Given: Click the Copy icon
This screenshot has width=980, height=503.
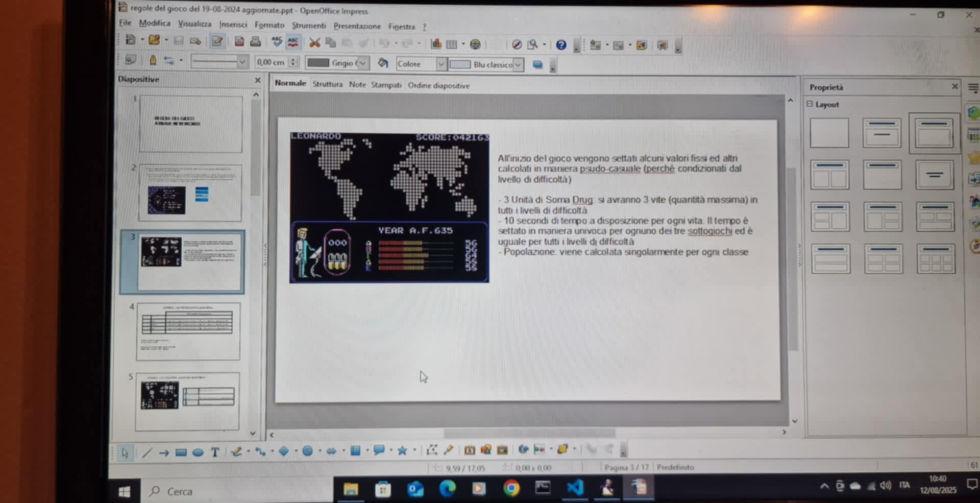Looking at the screenshot, I should click(x=331, y=43).
